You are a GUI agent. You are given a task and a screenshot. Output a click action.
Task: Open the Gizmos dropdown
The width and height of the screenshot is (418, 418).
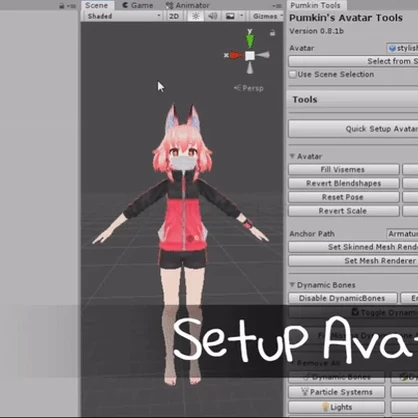[267, 16]
